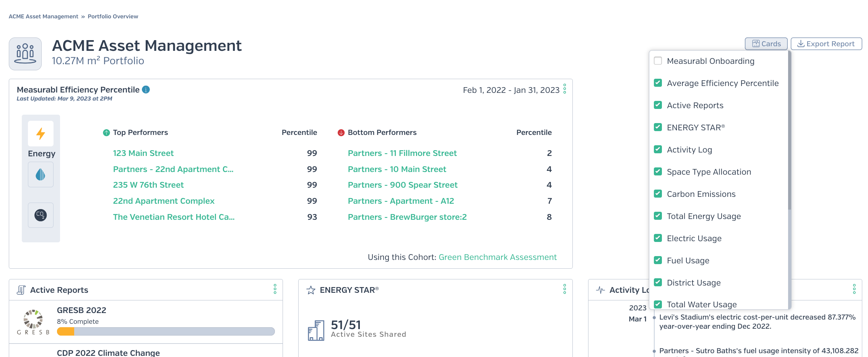Click green up-arrow Top Performers icon
Image resolution: width=868 pixels, height=357 pixels.
[106, 133]
